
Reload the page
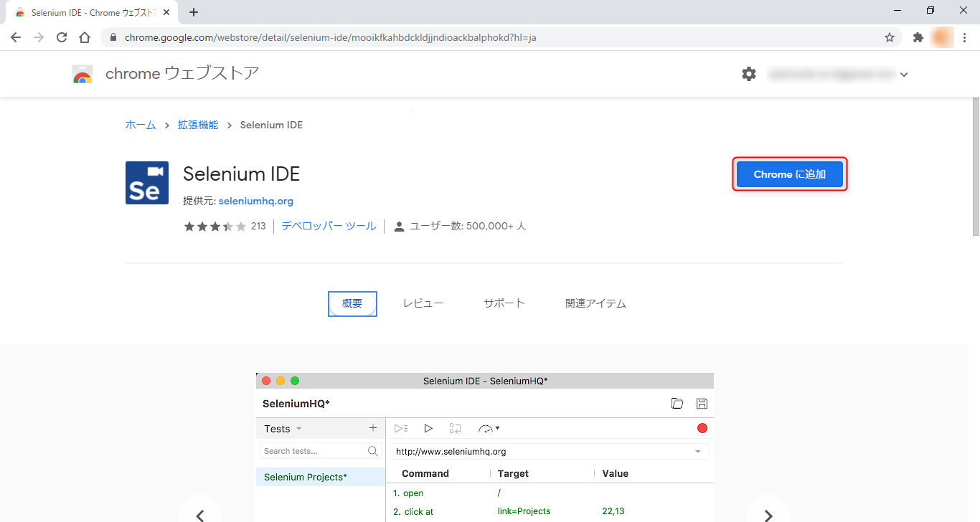pyautogui.click(x=62, y=37)
